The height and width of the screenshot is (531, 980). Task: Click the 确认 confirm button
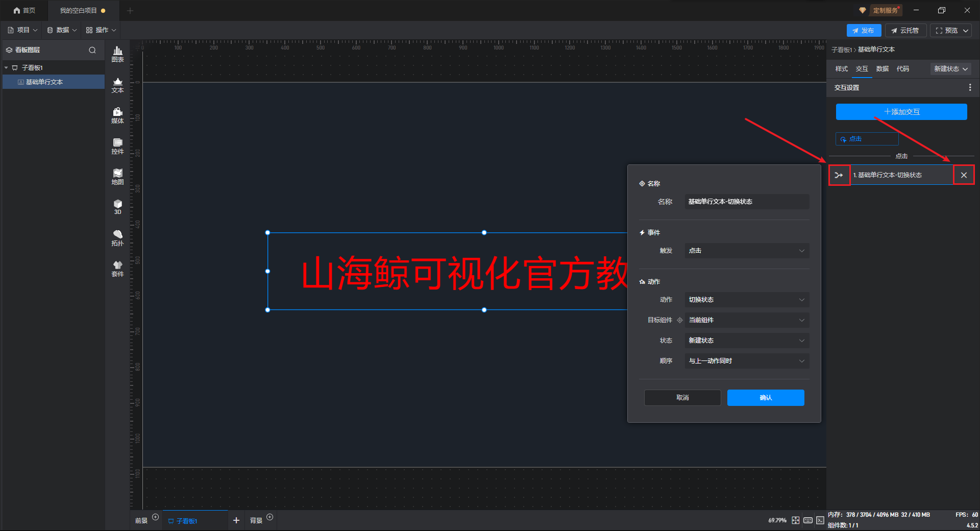tap(765, 398)
